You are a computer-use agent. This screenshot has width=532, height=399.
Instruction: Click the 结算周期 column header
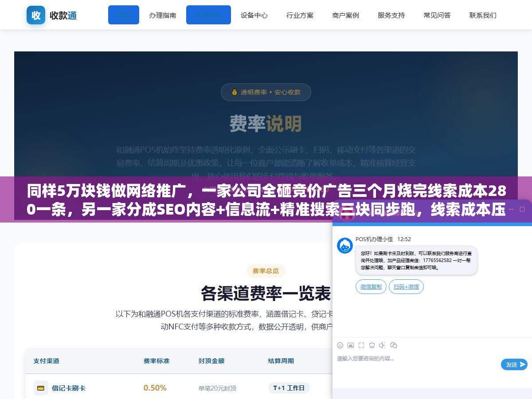281,361
